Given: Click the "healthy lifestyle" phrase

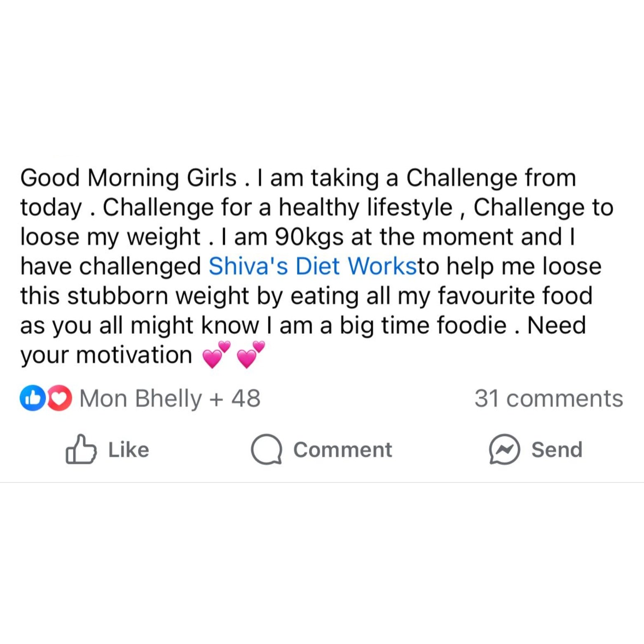Looking at the screenshot, I should tap(365, 207).
